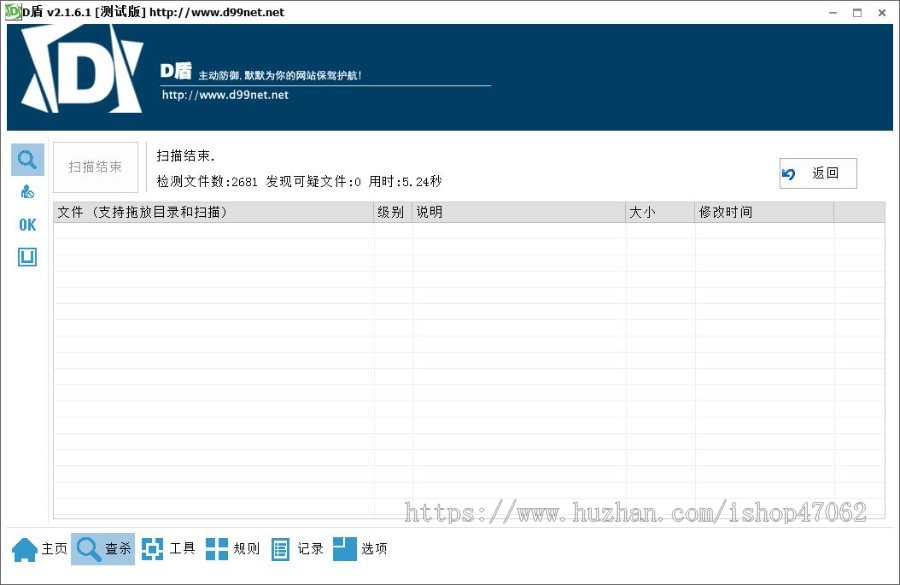This screenshot has width=900, height=585.
Task: Click the 用时:5.24秒 status text
Action: tap(405, 181)
